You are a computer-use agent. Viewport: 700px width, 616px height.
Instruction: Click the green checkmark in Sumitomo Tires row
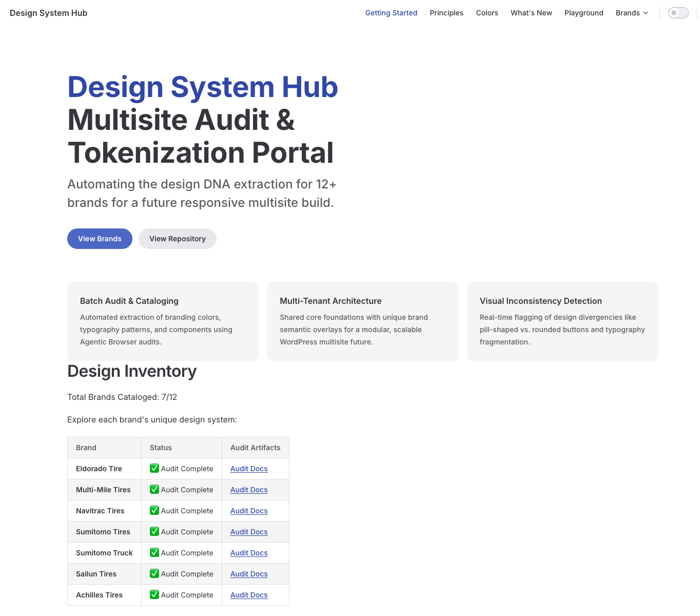coord(154,531)
